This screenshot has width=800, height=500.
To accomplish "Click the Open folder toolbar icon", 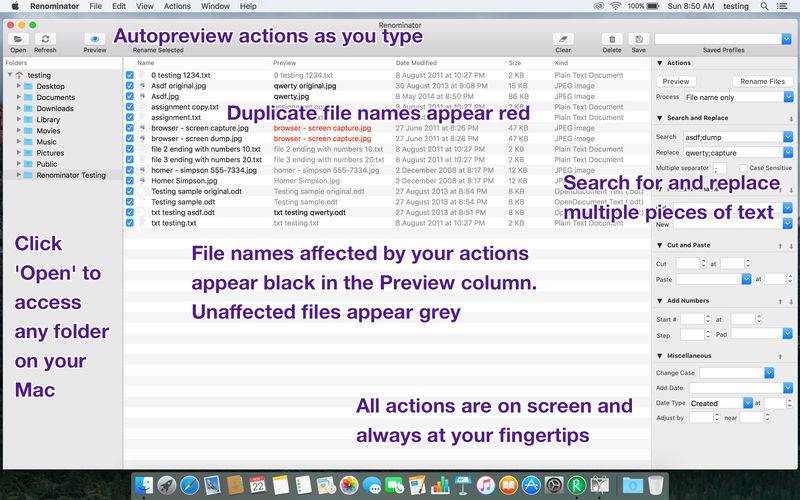I will (18, 39).
